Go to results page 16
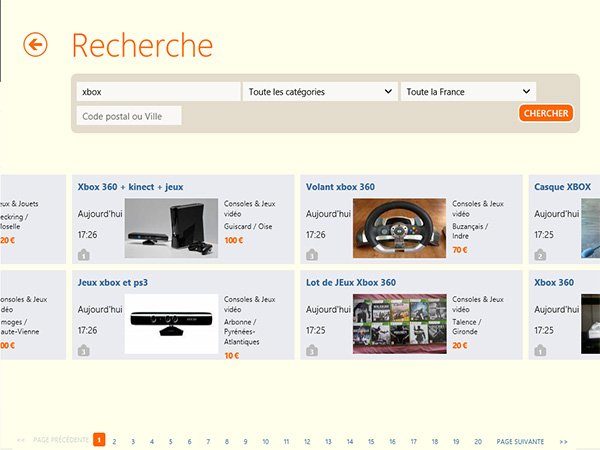600x450 pixels. click(392, 441)
